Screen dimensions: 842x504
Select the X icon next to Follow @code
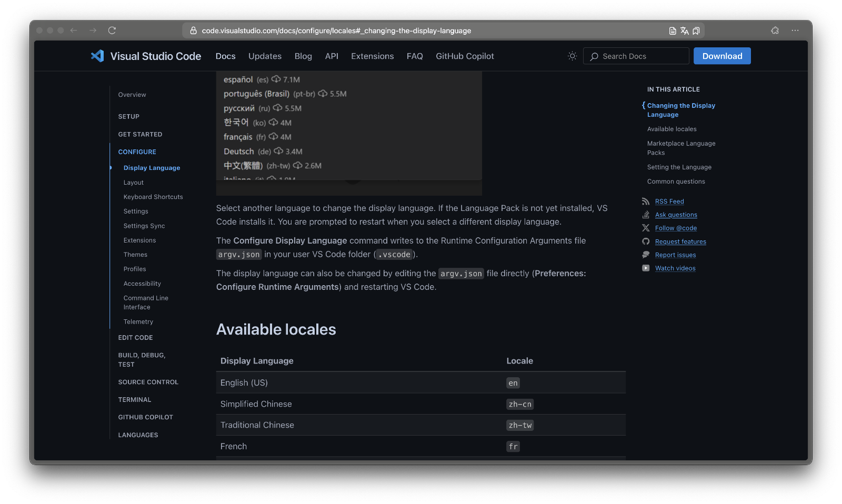pos(646,228)
